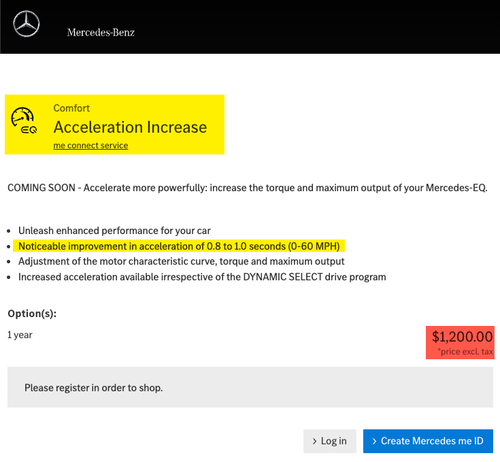Viewport: 500px width, 462px height.
Task: Click Create Mercedes me ID button
Action: click(428, 441)
